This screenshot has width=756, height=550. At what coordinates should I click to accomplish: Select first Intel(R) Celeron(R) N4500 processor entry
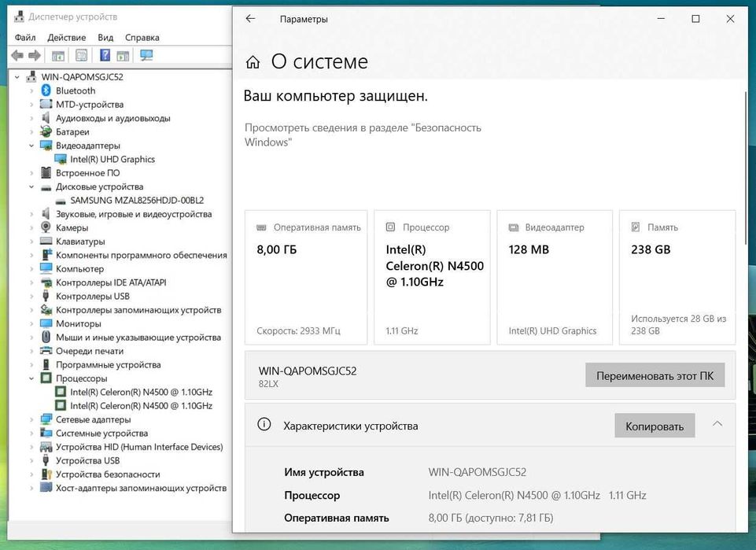pyautogui.click(x=142, y=392)
